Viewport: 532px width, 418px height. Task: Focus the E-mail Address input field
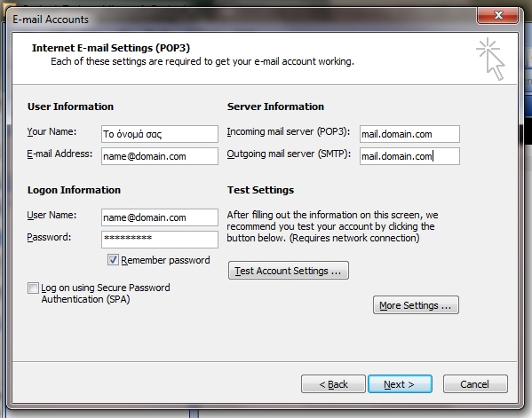tap(160, 156)
